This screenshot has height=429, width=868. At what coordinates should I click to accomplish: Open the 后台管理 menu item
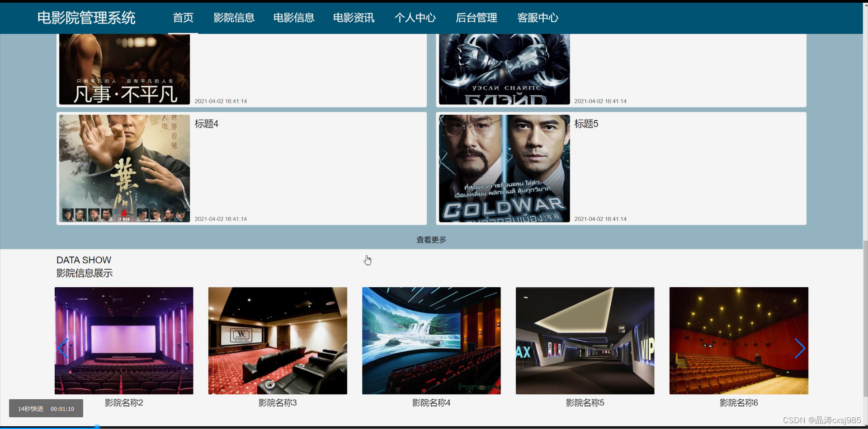476,18
